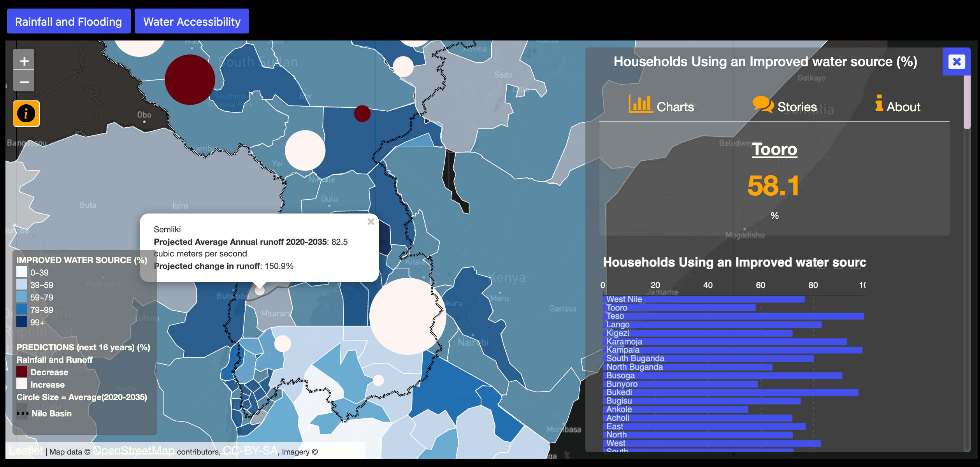Open the Leaflet attribution link
Screen dimensions: 980x467
26,451
